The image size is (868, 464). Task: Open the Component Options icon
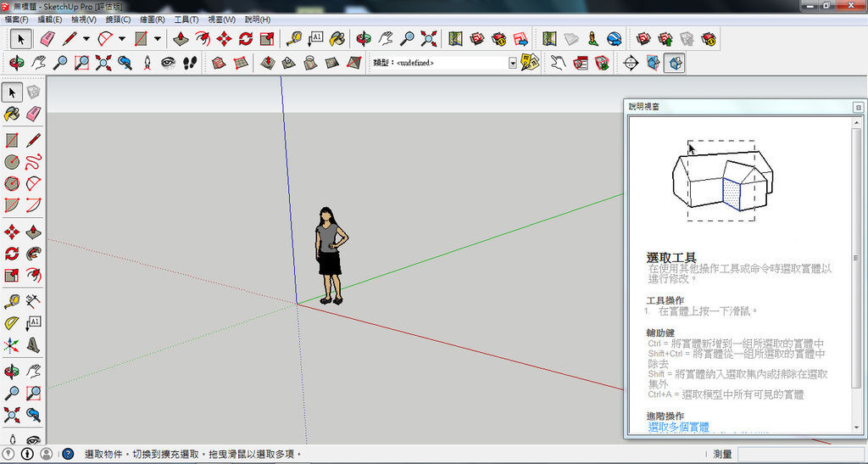point(580,63)
